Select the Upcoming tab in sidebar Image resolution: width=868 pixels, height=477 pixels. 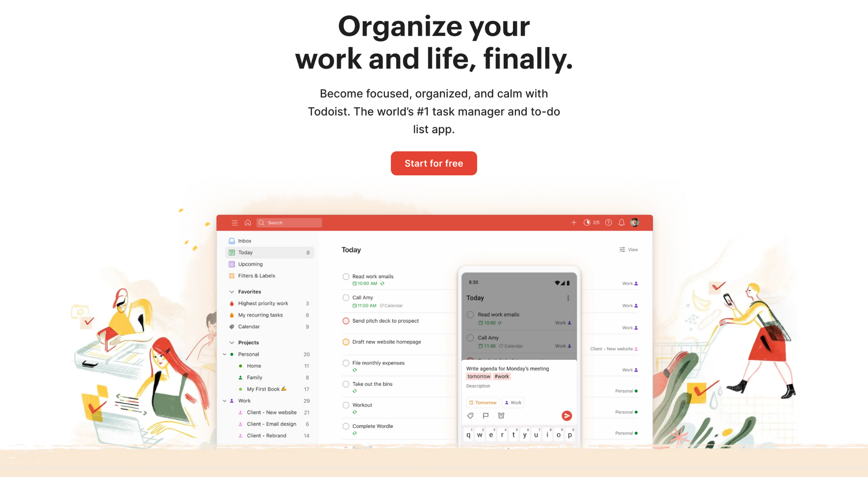[x=250, y=264]
